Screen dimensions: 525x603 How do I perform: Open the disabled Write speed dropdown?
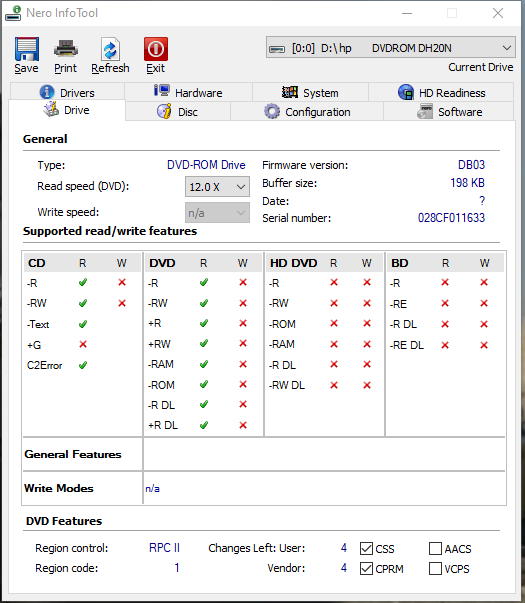click(x=217, y=213)
